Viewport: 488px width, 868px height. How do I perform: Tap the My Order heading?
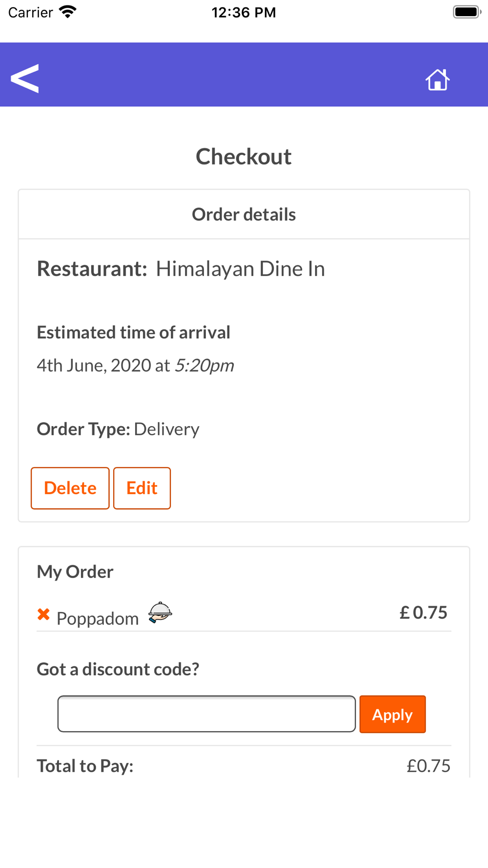click(75, 572)
